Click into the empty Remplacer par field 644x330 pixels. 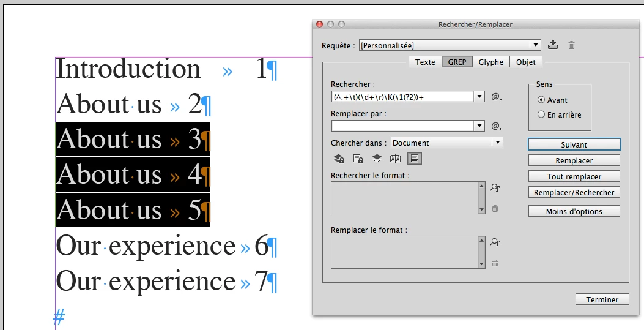402,126
